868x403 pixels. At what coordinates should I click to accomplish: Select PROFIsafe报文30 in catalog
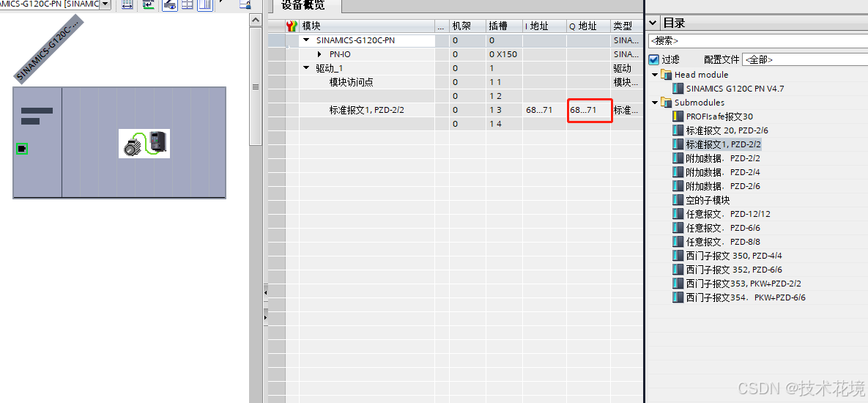719,117
